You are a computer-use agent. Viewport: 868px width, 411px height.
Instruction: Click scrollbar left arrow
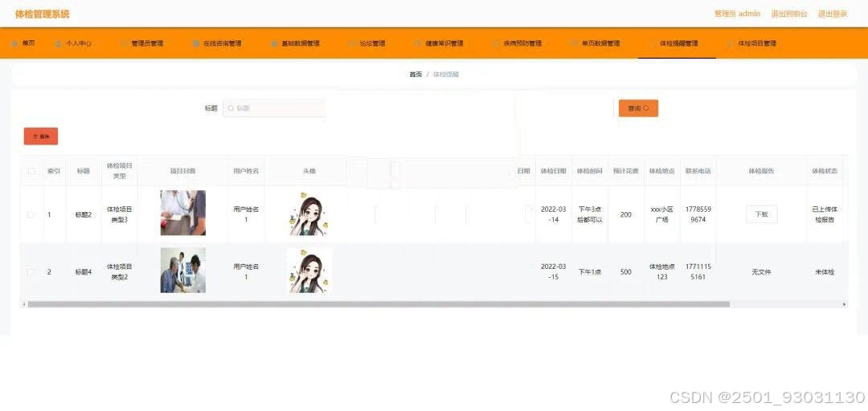point(23,304)
